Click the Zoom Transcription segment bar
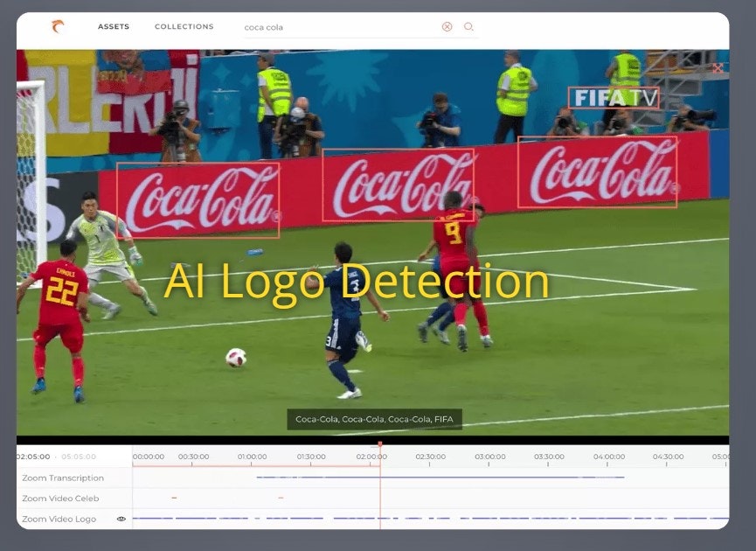 440,478
